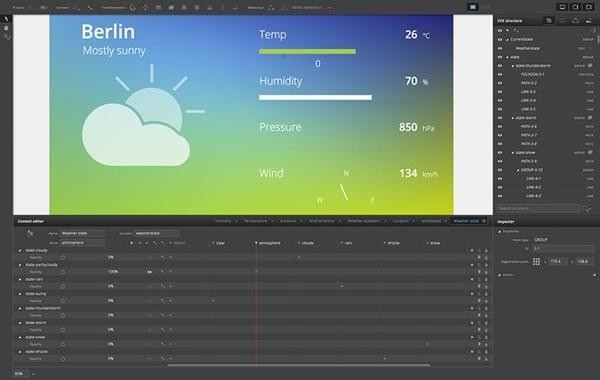Hide the GROUP-3-10 element
This screenshot has width=600, height=380.
pos(500,170)
